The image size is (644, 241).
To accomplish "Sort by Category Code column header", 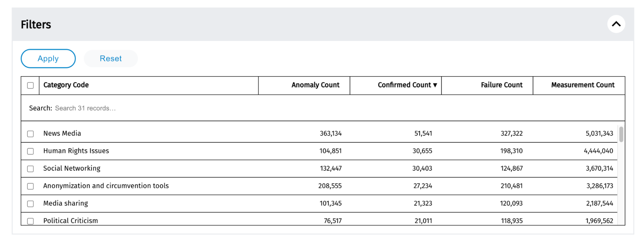I will (66, 85).
